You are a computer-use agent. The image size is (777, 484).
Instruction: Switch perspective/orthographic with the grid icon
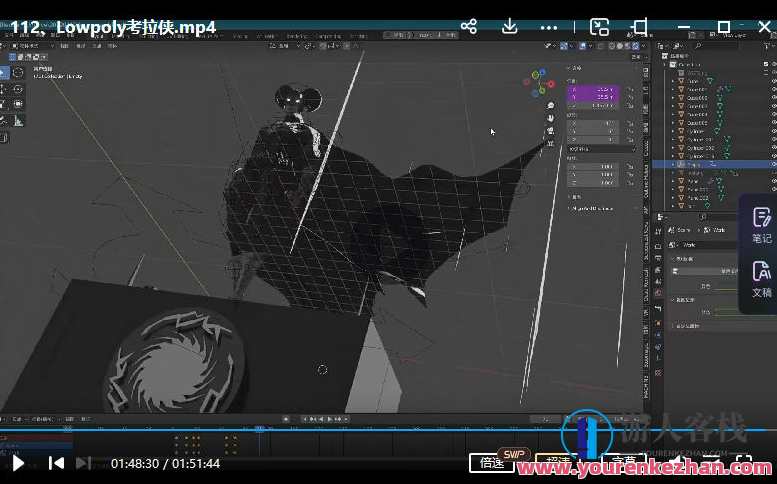pos(551,143)
